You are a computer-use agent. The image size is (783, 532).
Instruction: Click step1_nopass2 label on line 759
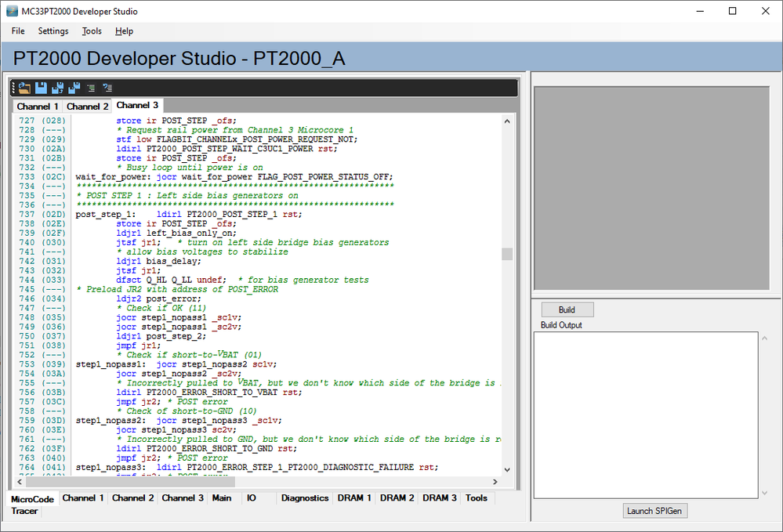111,421
